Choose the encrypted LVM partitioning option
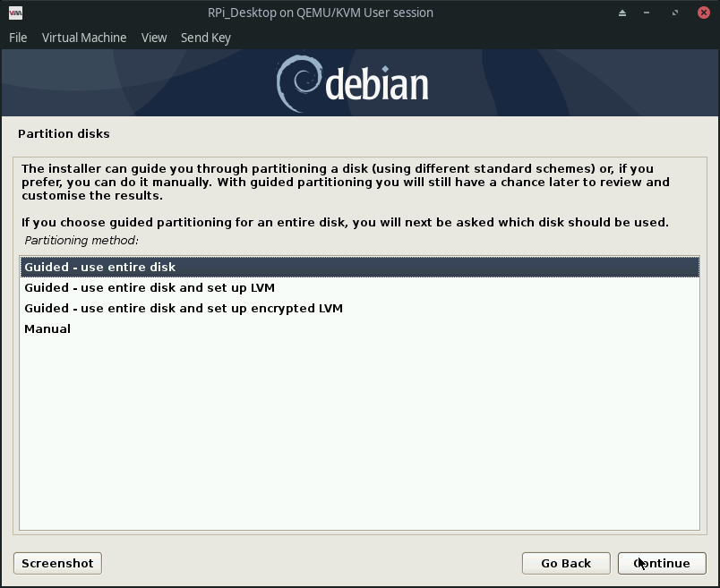This screenshot has height=588, width=720. click(x=359, y=309)
